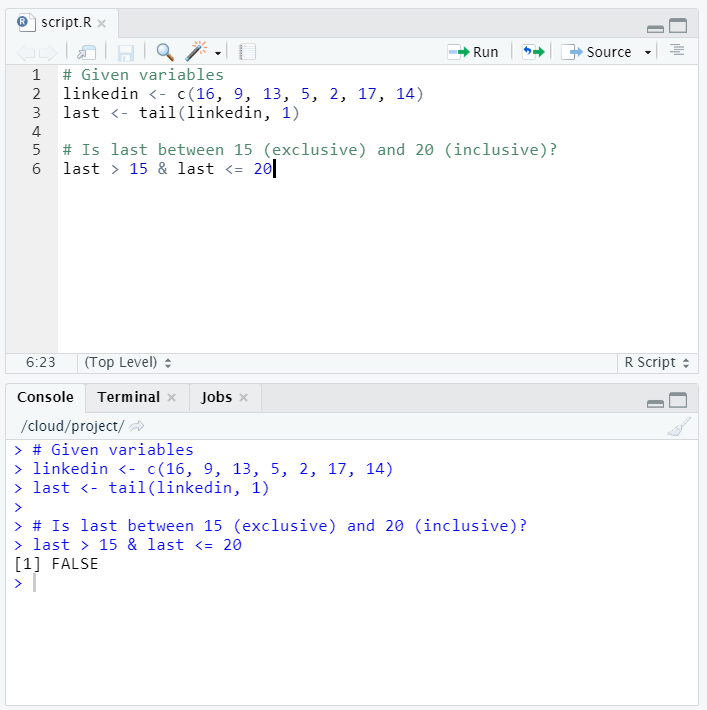Compile report notebook icon
This screenshot has width=707, height=710.
click(247, 52)
